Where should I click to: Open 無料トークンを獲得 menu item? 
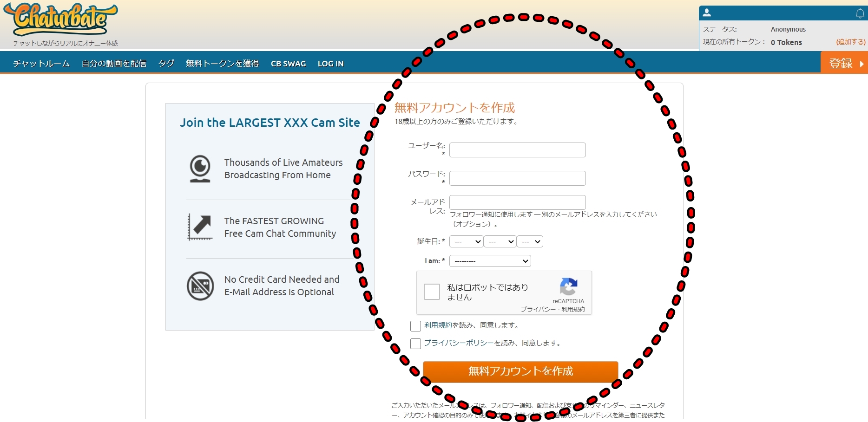(x=223, y=64)
